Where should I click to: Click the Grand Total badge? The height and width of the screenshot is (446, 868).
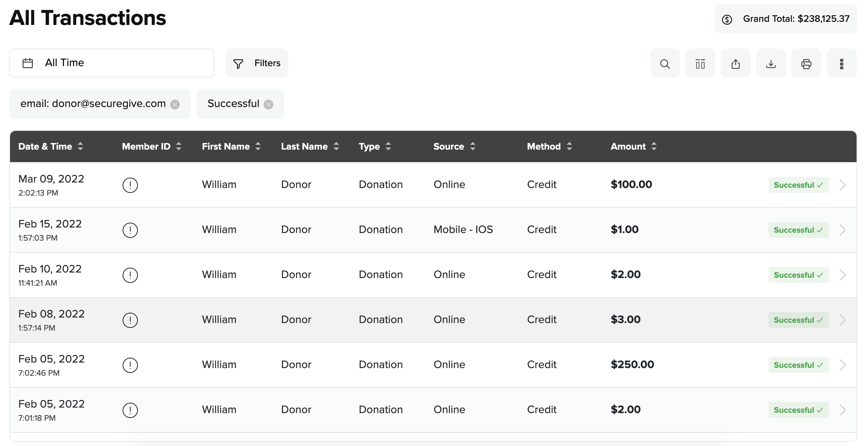pos(785,19)
